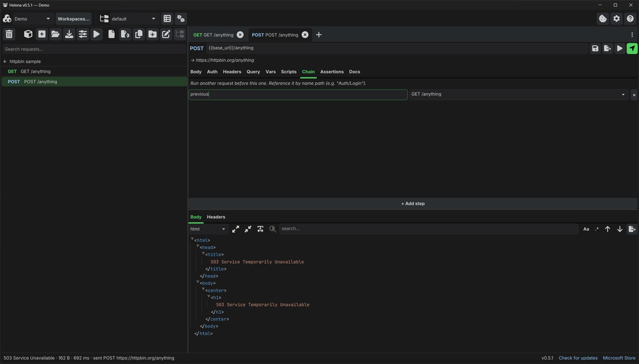Collapse the httpbin sample collection
Screen dimensions: 639x364
pyautogui.click(x=5, y=61)
